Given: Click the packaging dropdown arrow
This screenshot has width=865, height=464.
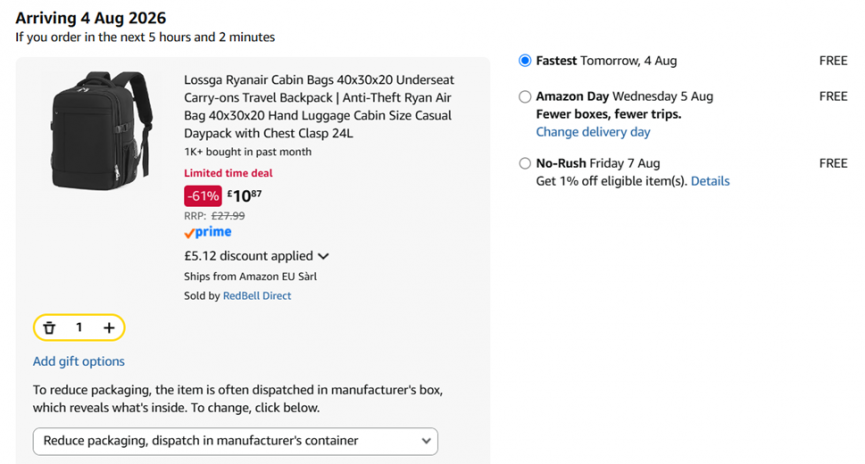Looking at the screenshot, I should click(x=426, y=441).
